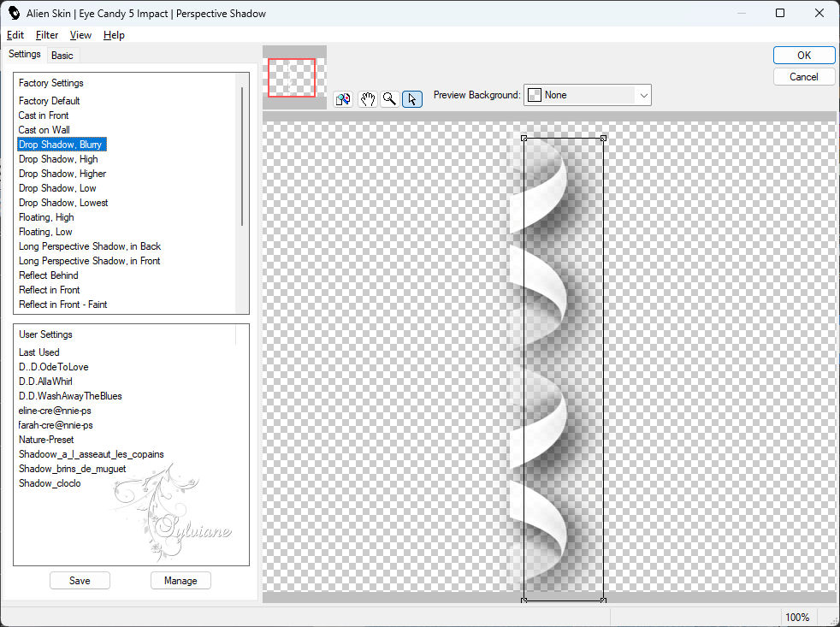Select the hand pan tool
The image size is (840, 627).
(367, 99)
